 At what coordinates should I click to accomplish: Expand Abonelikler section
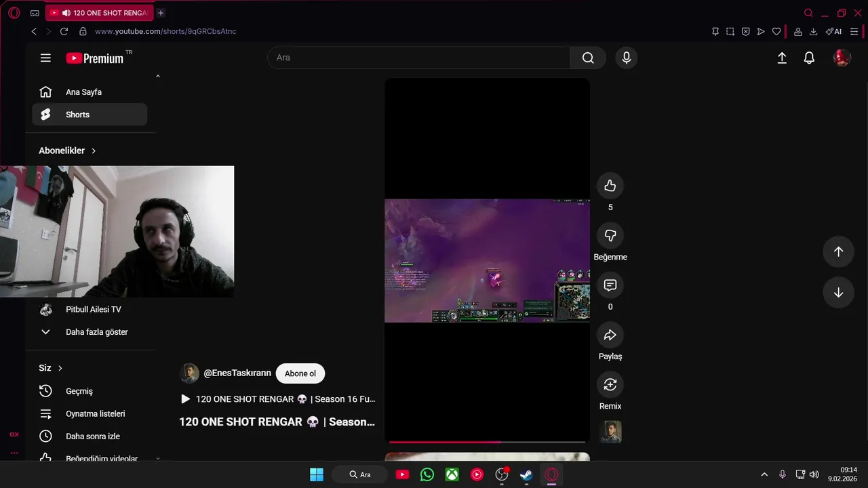pos(67,150)
